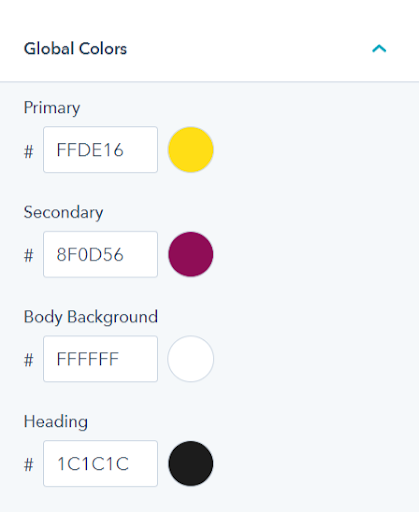419x512 pixels.
Task: Open the yellow Primary color swatch
Action: click(191, 149)
